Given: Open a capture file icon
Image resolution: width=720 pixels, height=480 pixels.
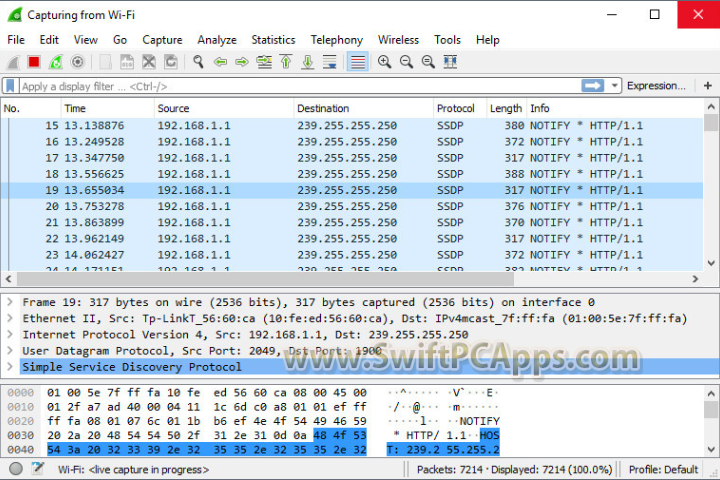Looking at the screenshot, I should coord(105,62).
